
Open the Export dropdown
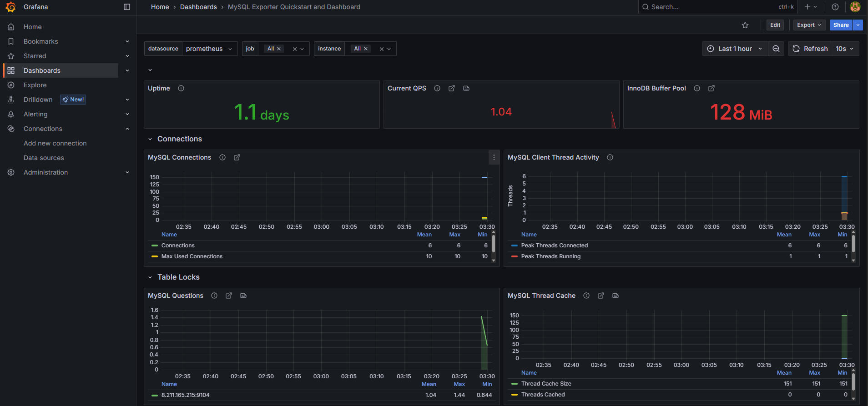[809, 25]
